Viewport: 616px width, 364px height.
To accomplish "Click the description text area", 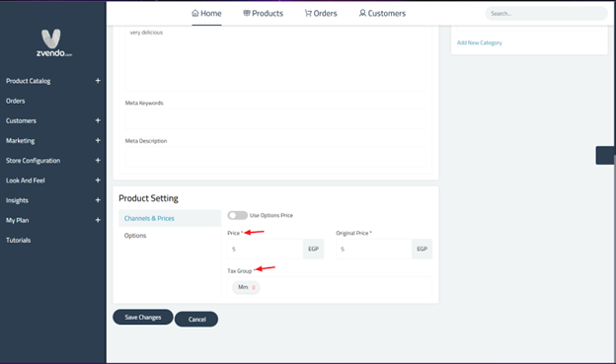I will pyautogui.click(x=275, y=58).
